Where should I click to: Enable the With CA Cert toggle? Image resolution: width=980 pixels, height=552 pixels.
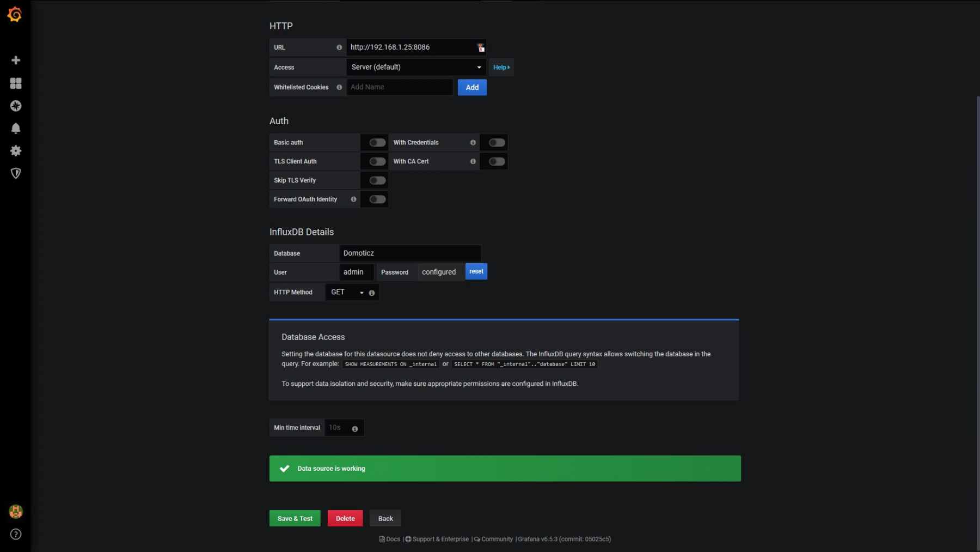tap(496, 161)
